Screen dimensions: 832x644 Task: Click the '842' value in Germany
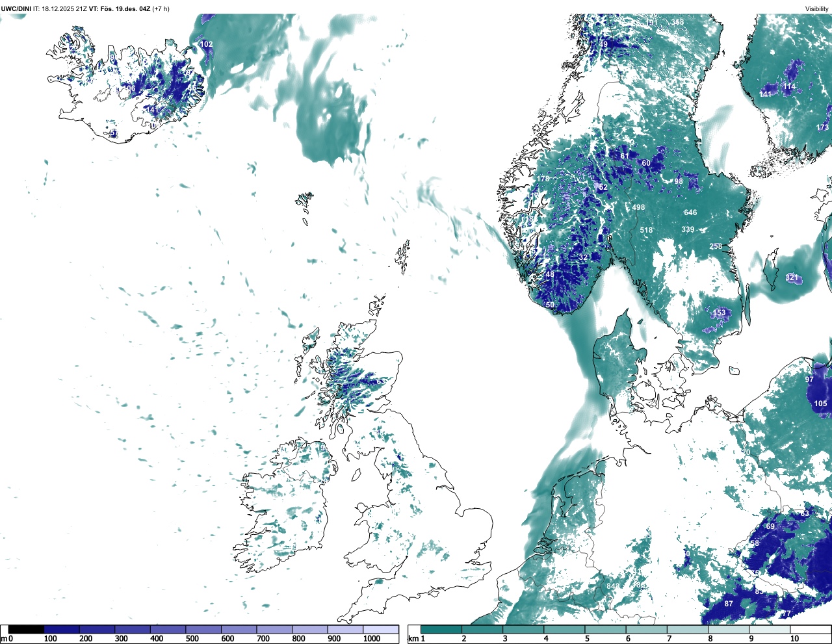(x=613, y=586)
